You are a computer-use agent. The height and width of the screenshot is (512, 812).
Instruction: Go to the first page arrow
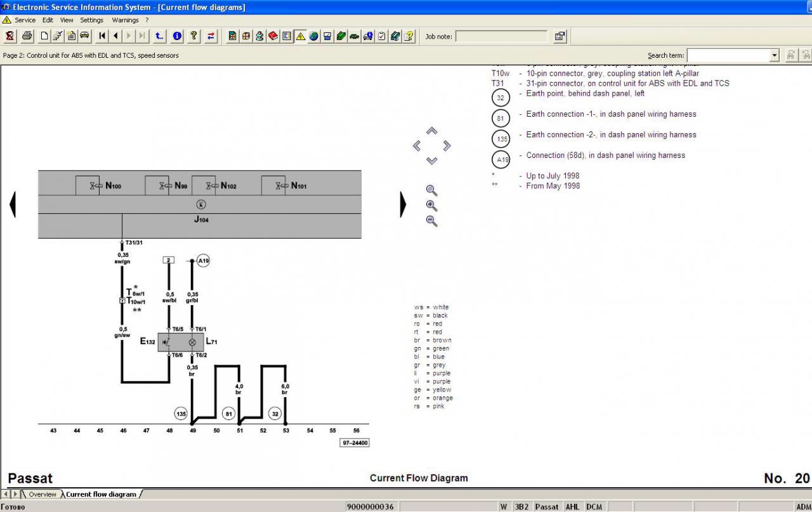click(102, 36)
